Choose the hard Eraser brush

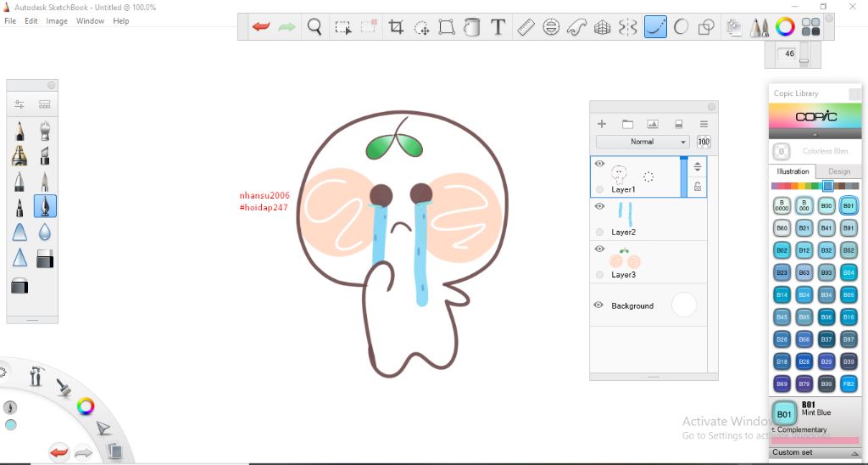click(45, 258)
